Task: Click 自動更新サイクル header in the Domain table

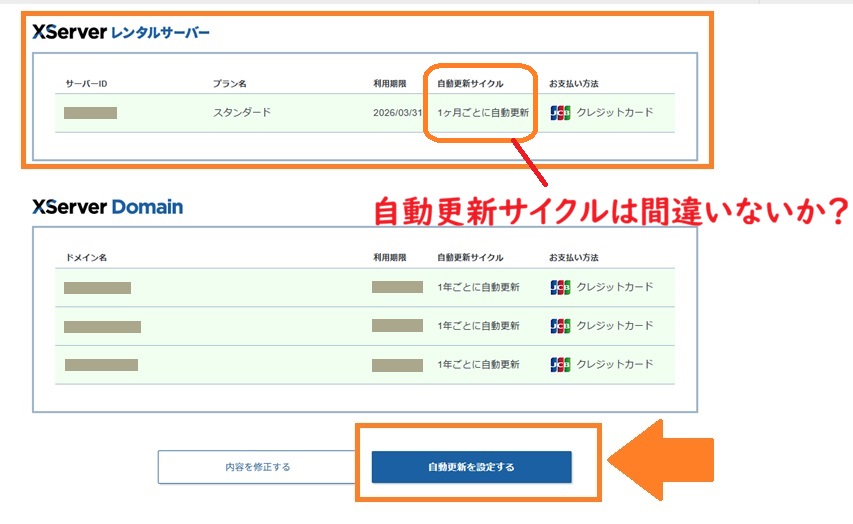Action: [x=470, y=258]
